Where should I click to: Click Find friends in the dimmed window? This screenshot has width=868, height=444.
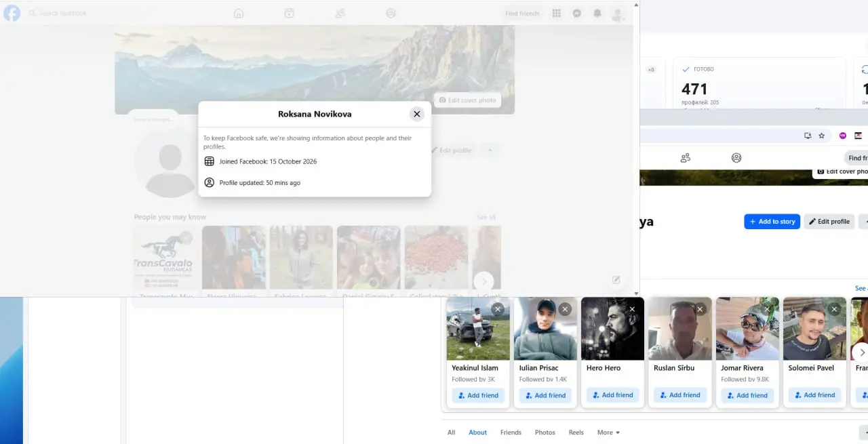point(522,14)
